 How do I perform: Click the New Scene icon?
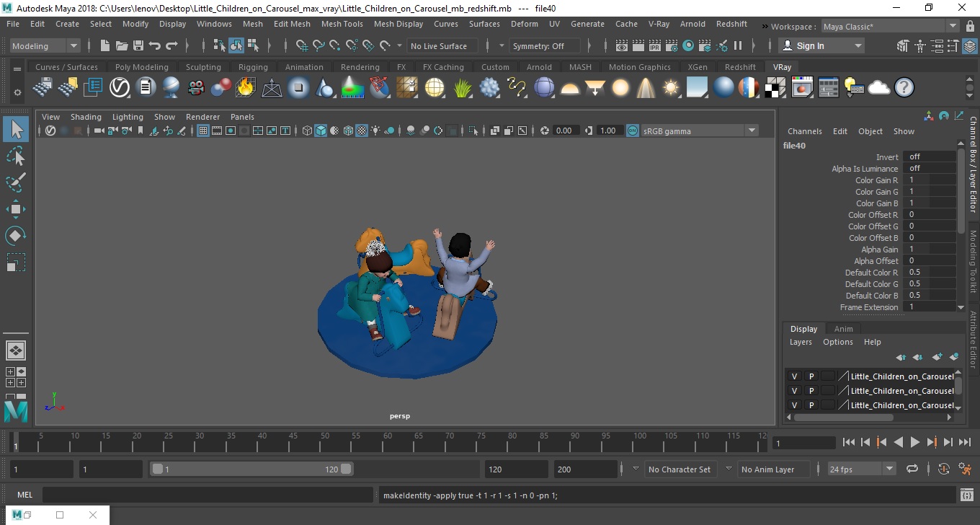[105, 45]
